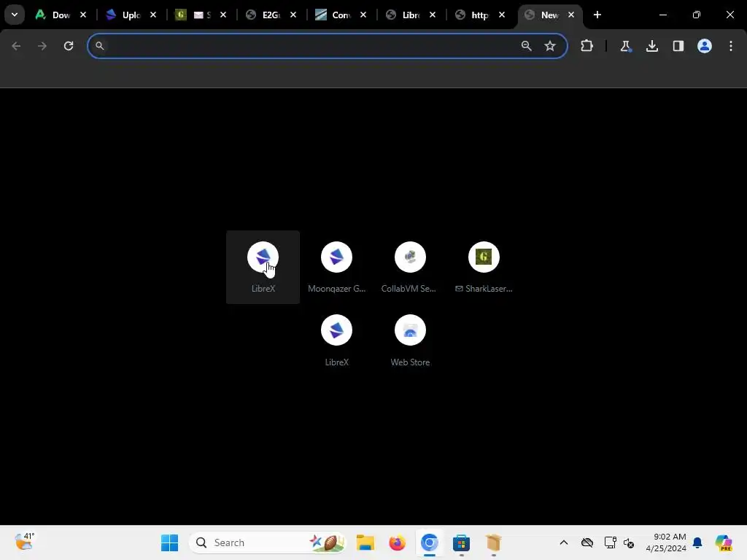Open the weather widget showing 41°
This screenshot has width=747, height=560.
click(24, 542)
